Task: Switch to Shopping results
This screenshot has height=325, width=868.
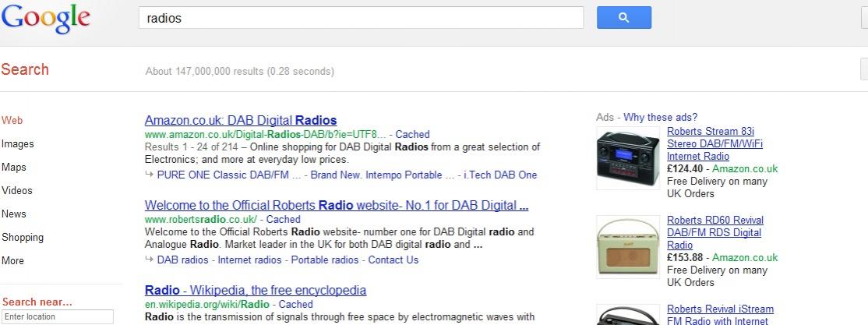Action: coord(23,238)
